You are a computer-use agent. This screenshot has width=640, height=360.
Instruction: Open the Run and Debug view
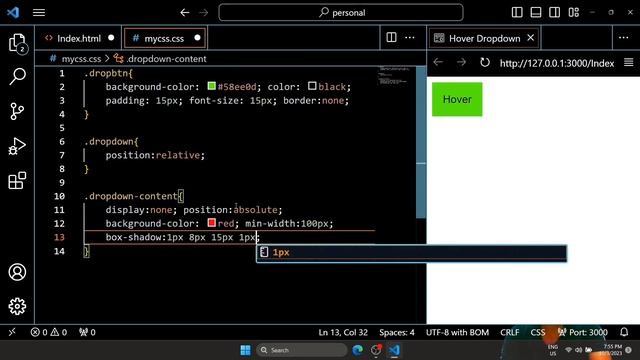(x=17, y=146)
